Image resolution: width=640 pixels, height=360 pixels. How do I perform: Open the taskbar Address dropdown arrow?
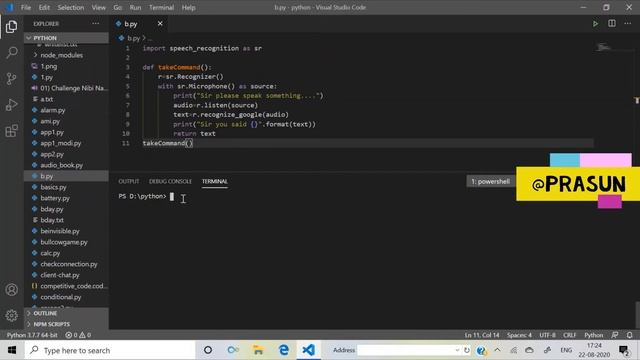457,350
